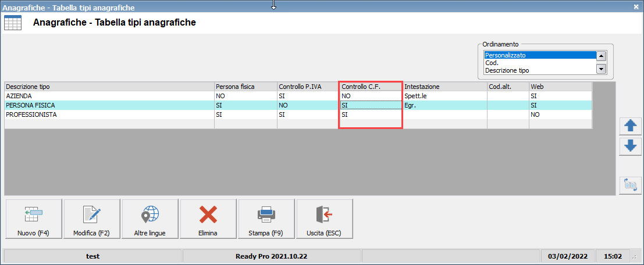644x265 pixels.
Task: Click Controllo C.F. SI cell of PERSONA FISICA
Action: coord(371,105)
